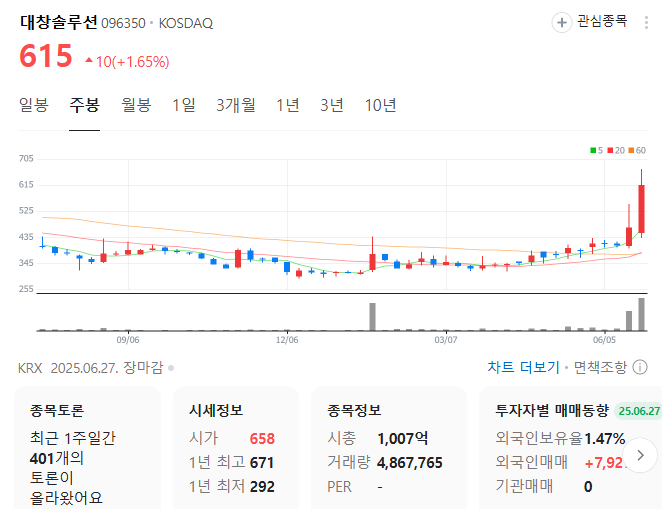The image size is (662, 509).
Task: Open the 면책조항 disclaimer text
Action: 600,367
